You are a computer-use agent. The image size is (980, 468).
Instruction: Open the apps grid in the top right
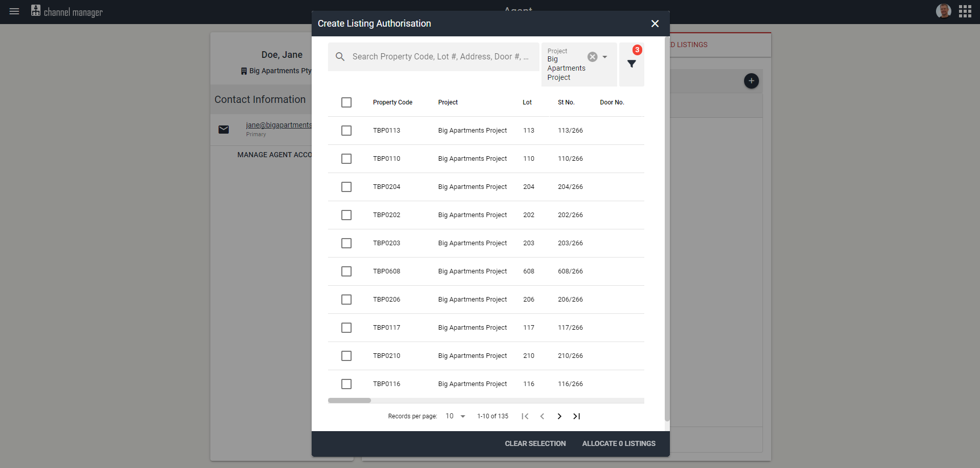[x=965, y=11]
